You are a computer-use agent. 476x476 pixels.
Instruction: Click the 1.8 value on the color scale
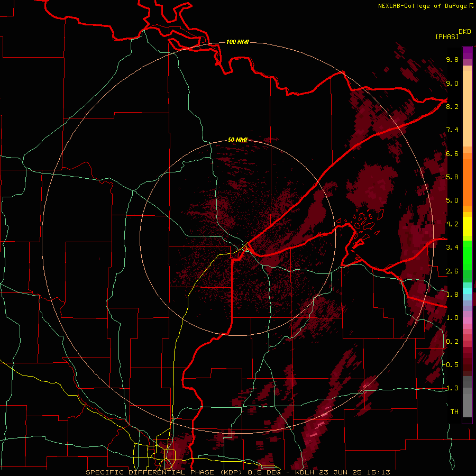(452, 295)
